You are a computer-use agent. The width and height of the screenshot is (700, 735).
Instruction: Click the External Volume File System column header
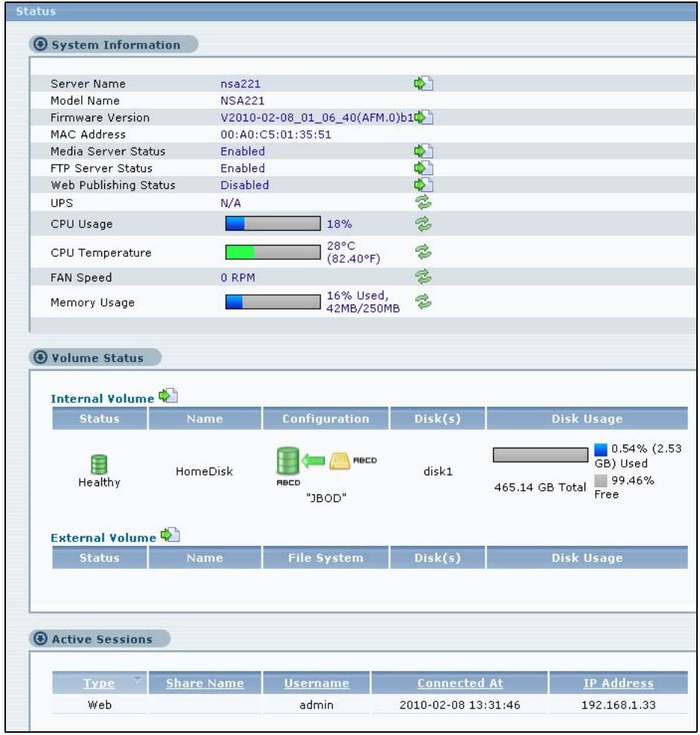326,557
